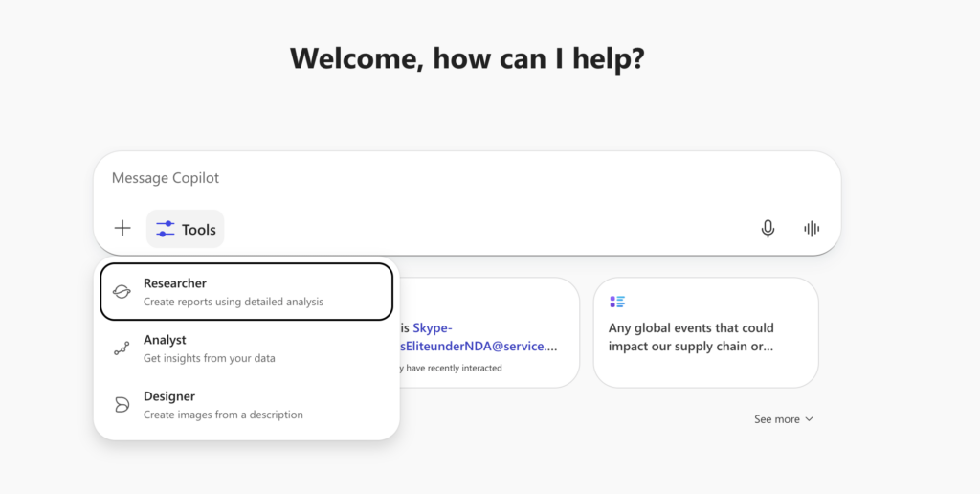Focus the Message Copilot input field
The height and width of the screenshot is (494, 980).
coord(459,178)
